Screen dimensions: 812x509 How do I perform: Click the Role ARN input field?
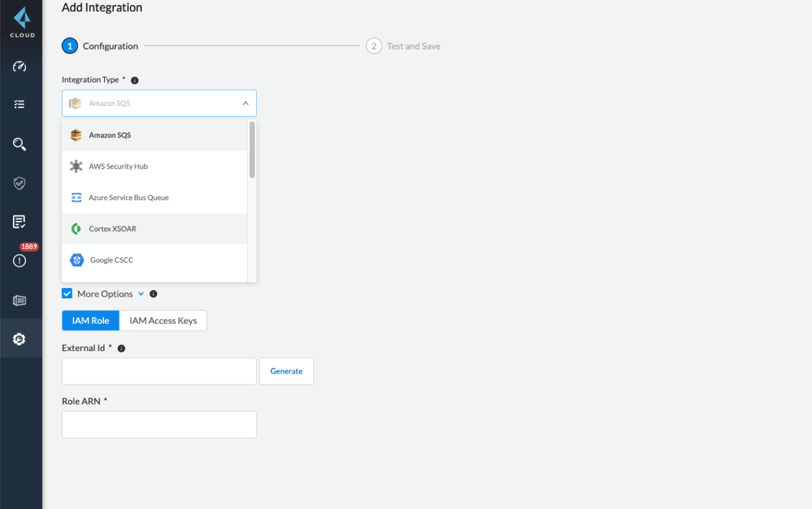[x=159, y=425]
